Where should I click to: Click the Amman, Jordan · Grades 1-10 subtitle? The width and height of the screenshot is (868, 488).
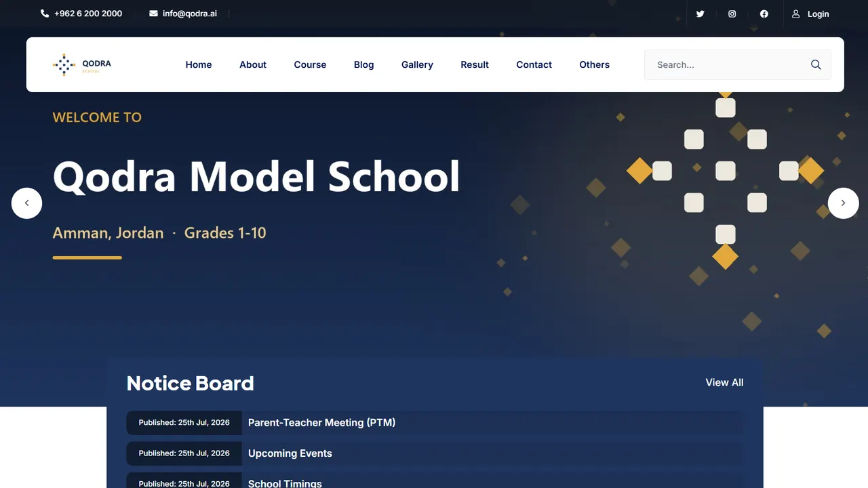point(159,232)
